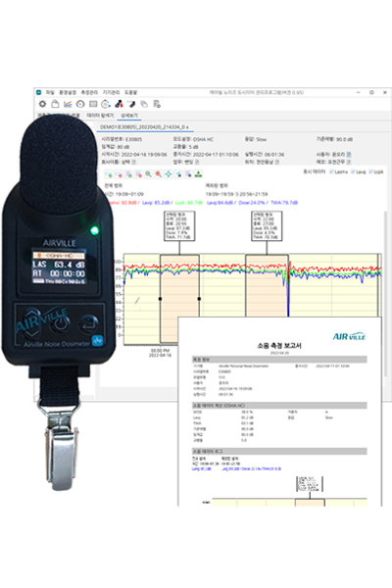Switch to the 데이터 탐색기 tab

coord(100,116)
